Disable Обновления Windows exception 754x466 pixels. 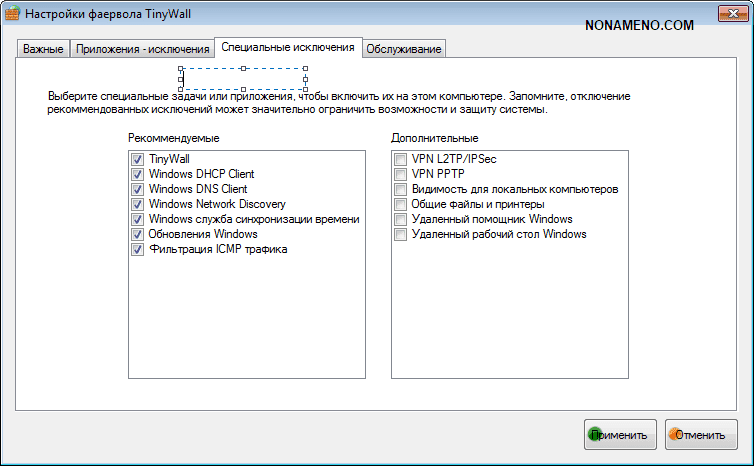pyautogui.click(x=137, y=234)
